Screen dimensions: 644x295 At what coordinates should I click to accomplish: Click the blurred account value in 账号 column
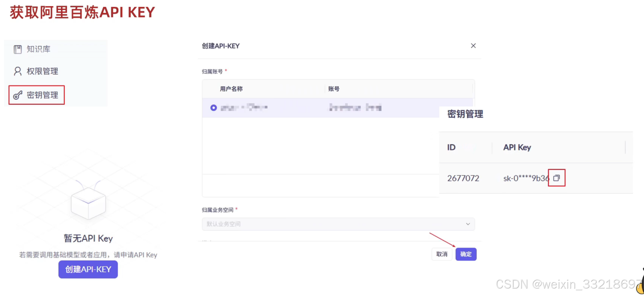tap(355, 107)
